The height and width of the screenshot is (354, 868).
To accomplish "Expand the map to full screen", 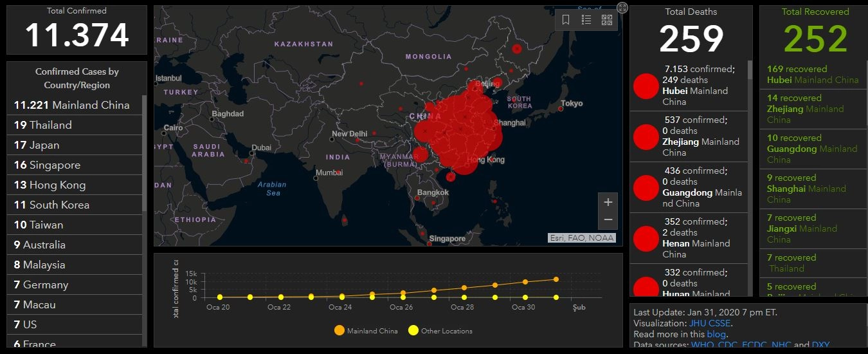I will (622, 8).
